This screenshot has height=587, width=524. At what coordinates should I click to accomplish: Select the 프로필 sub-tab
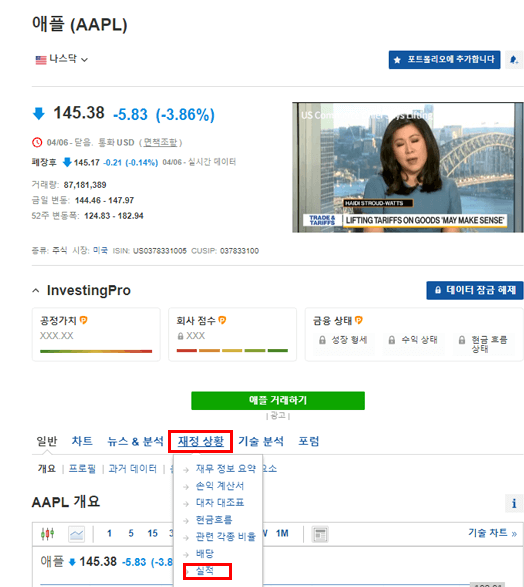(x=82, y=468)
